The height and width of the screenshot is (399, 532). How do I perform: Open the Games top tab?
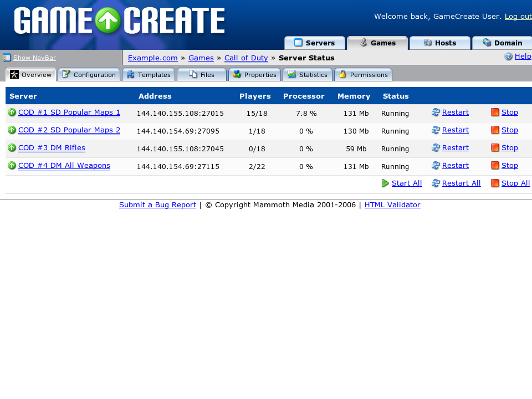377,43
